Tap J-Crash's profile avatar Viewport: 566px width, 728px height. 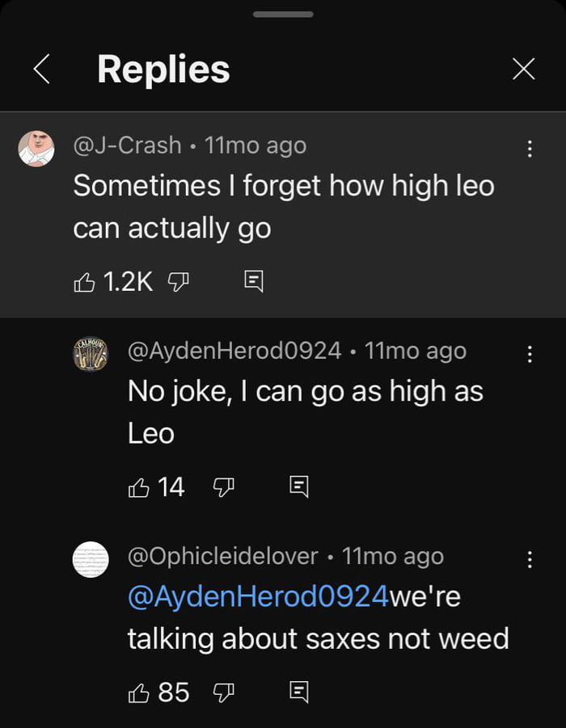pos(29,146)
